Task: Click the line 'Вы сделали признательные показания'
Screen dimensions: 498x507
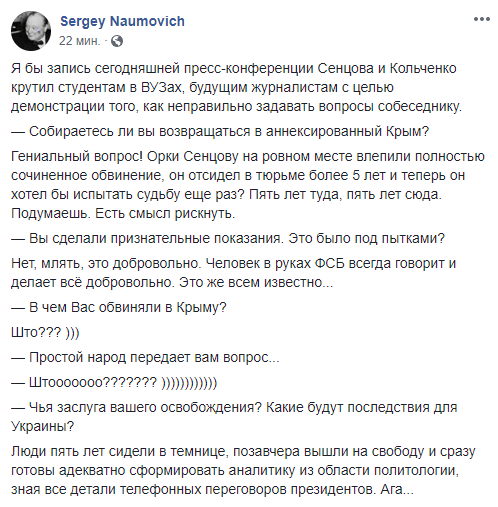Action: tap(228, 239)
